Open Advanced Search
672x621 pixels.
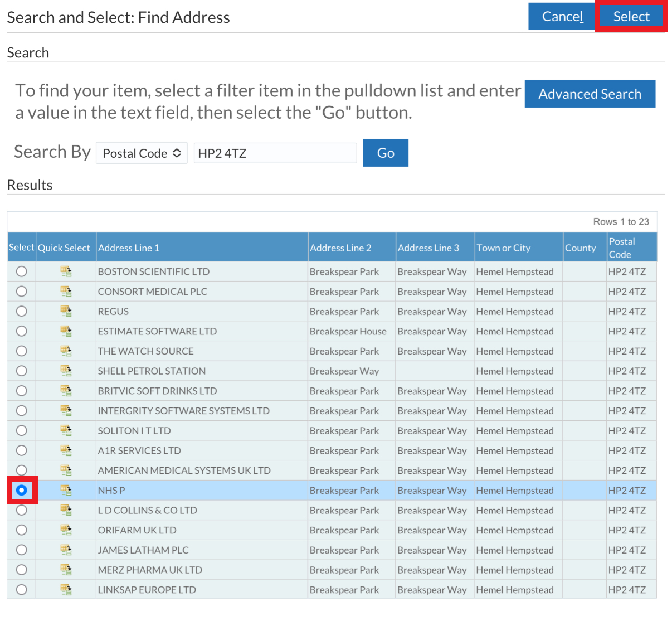(590, 94)
